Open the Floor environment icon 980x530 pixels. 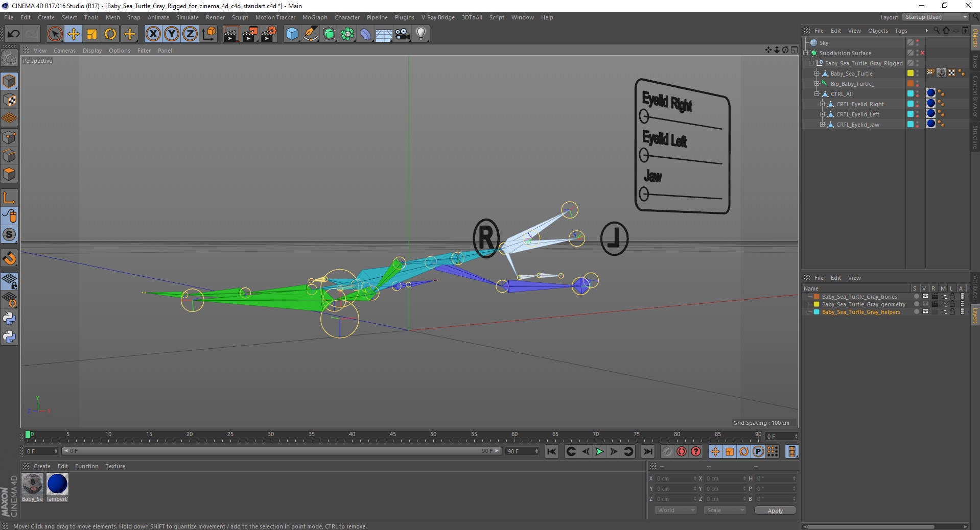click(384, 34)
